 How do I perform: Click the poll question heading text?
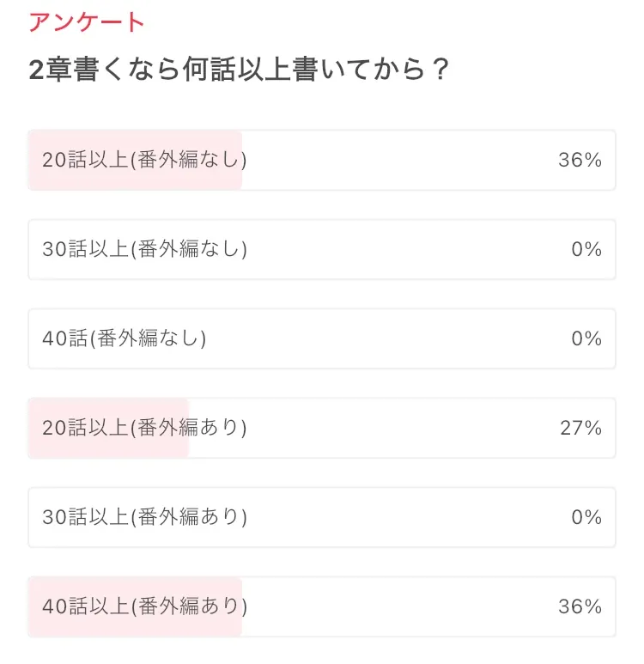pos(239,70)
